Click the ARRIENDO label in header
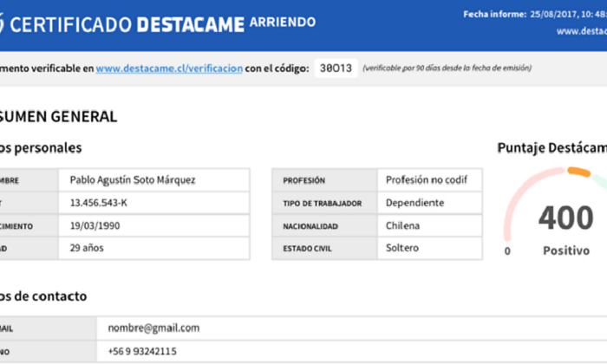Viewport: 607px width, 364px height. [283, 22]
